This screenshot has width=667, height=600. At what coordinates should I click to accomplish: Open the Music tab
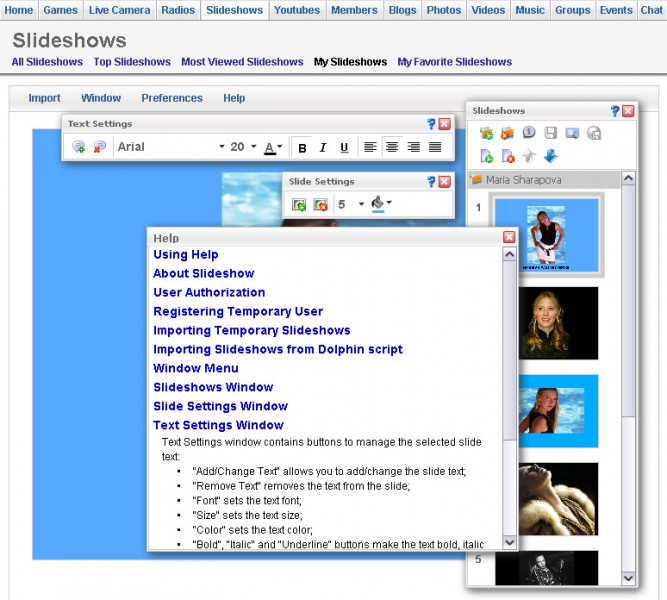530,10
